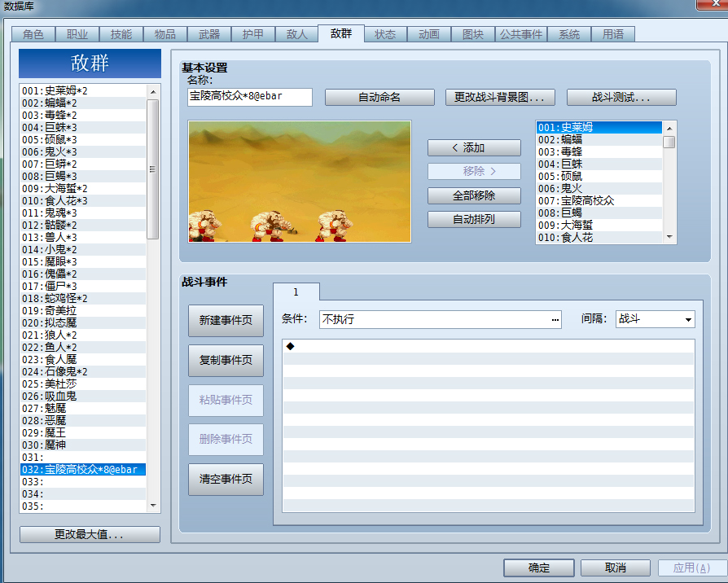Open the condition editor ellipsis button
728x583 pixels.
click(555, 320)
